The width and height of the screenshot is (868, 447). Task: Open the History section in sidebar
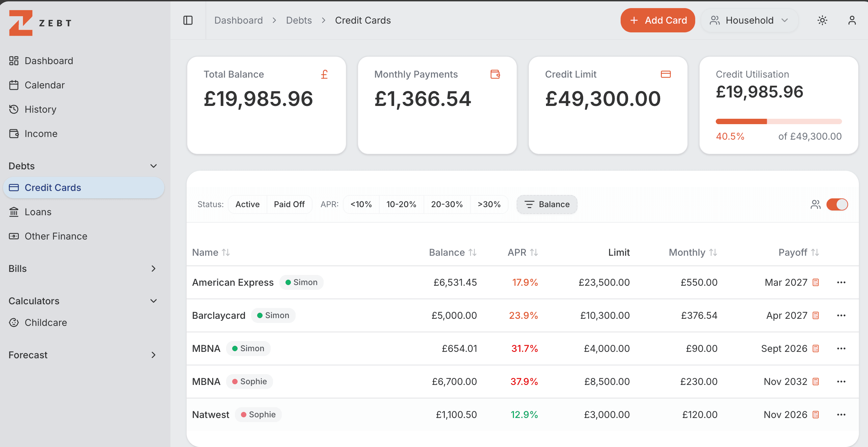click(40, 109)
